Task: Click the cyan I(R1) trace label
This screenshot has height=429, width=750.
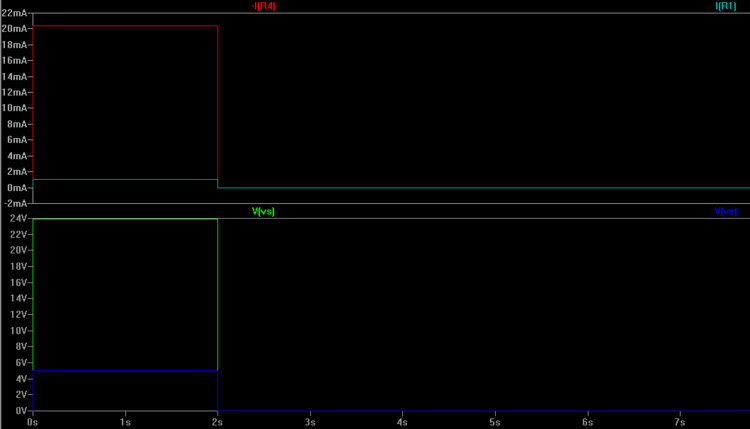Action: 726,6
